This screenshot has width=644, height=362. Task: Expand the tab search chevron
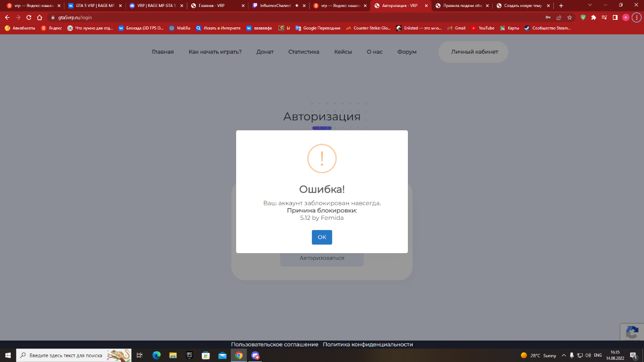[x=590, y=5]
